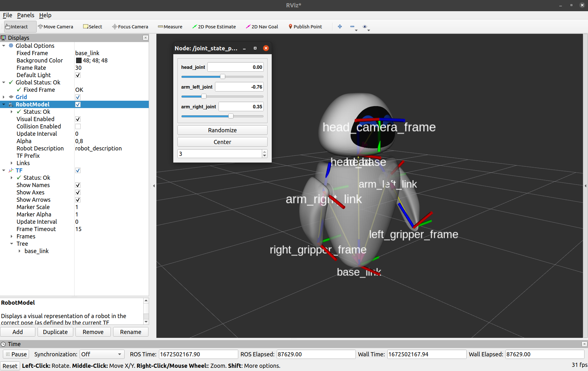Click the Duplicate display button

click(x=55, y=332)
